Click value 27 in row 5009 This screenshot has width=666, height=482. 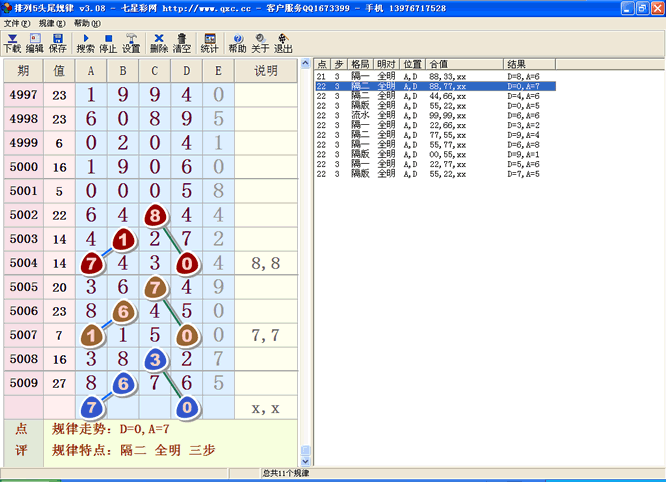click(x=59, y=383)
